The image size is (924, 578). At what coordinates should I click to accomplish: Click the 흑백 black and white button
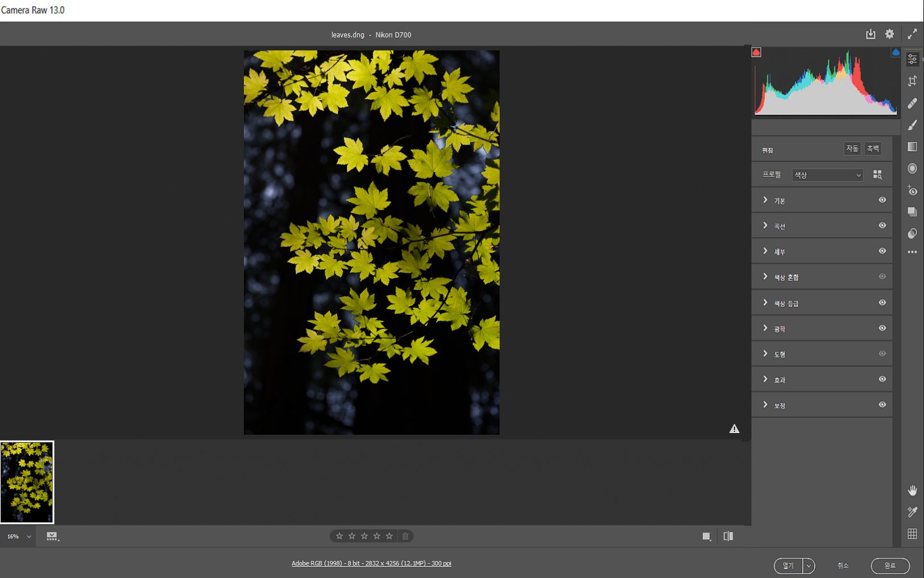coord(873,148)
